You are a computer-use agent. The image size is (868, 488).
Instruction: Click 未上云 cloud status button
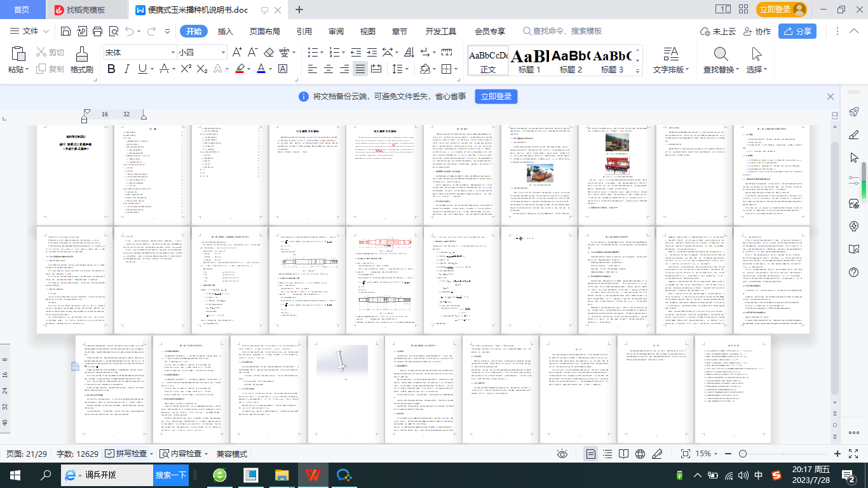717,31
